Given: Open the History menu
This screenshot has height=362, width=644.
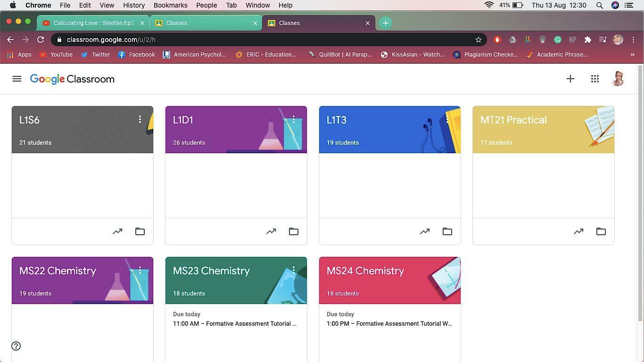Looking at the screenshot, I should pos(134,5).
